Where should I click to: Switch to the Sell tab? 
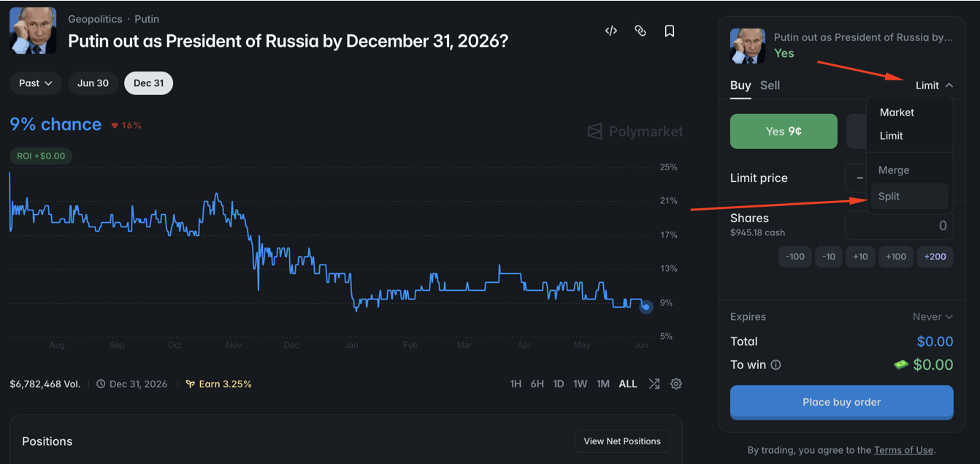click(x=770, y=85)
